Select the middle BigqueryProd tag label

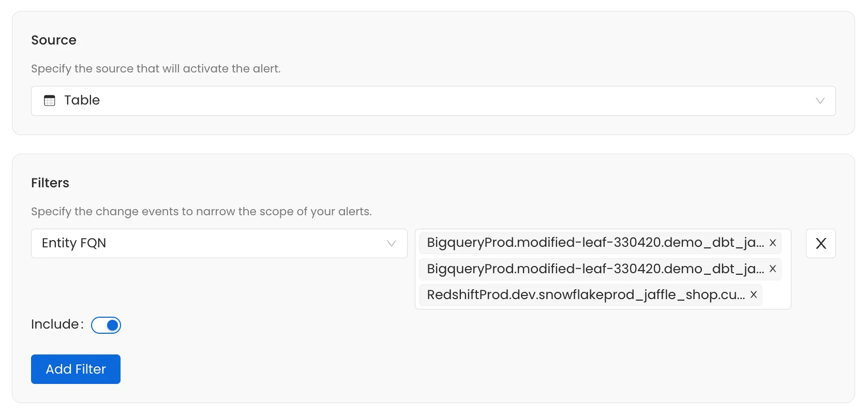click(x=595, y=269)
